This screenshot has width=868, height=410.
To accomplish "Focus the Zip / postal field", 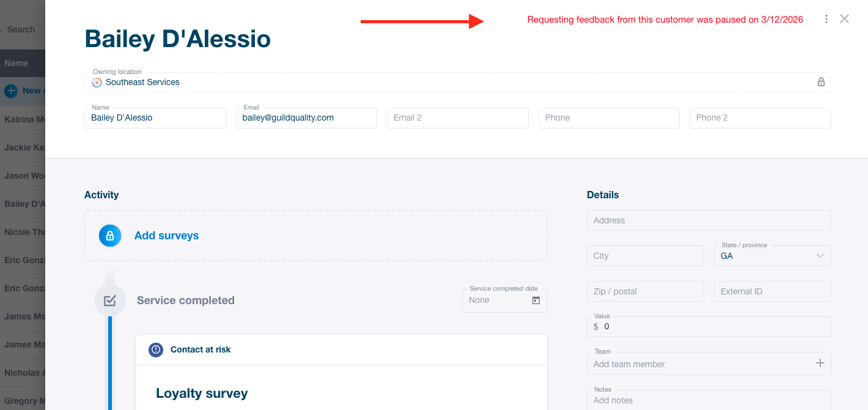I will tap(645, 291).
